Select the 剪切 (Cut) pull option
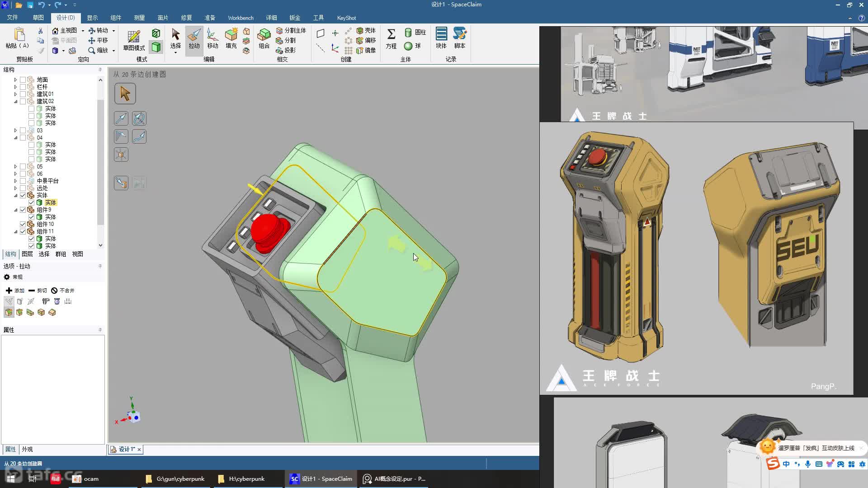The height and width of the screenshot is (488, 868). pyautogui.click(x=38, y=291)
